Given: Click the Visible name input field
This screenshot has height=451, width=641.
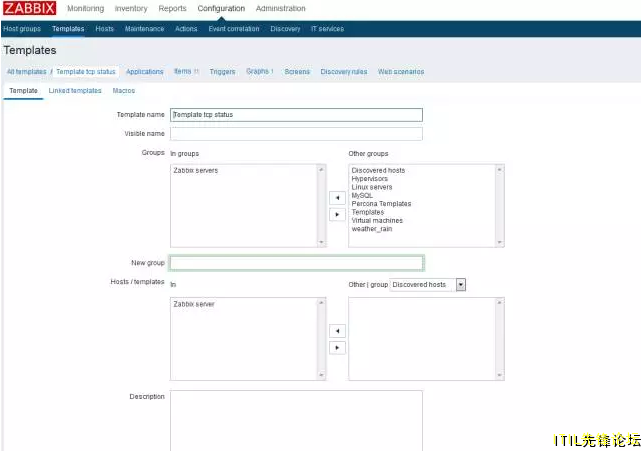Looking at the screenshot, I should click(296, 134).
